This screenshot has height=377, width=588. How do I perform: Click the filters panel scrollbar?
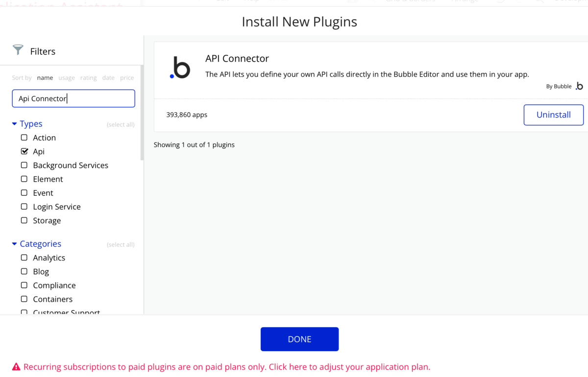point(142,113)
